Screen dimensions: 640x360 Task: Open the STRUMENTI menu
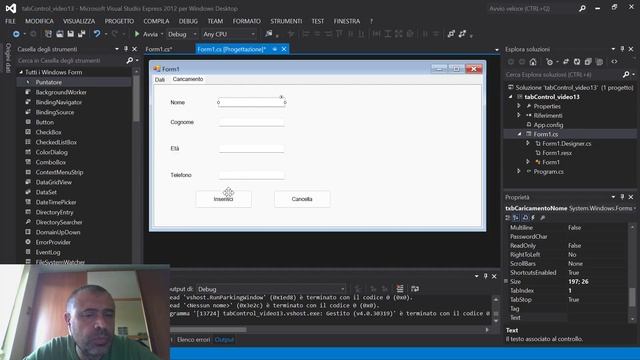point(286,21)
